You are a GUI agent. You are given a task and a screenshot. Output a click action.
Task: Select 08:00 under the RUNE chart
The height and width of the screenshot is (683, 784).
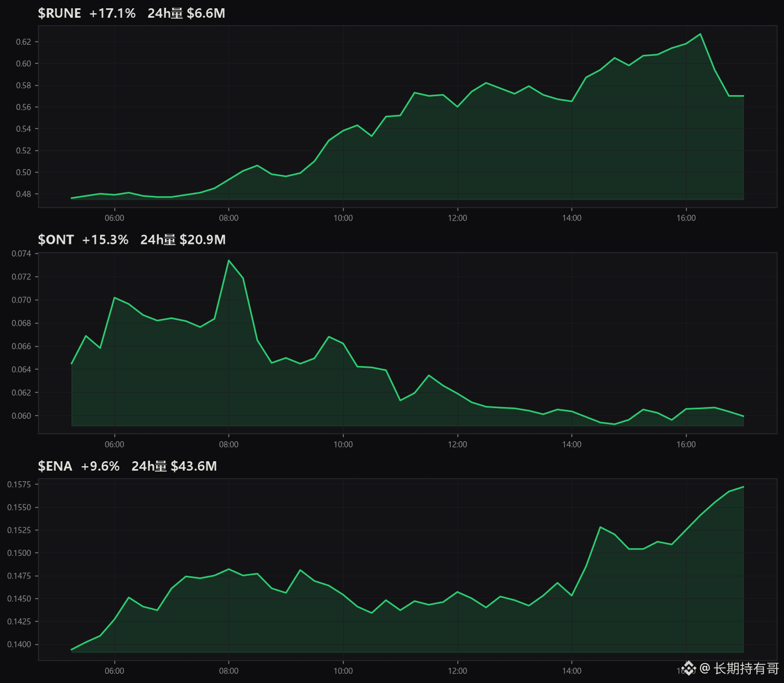(229, 218)
